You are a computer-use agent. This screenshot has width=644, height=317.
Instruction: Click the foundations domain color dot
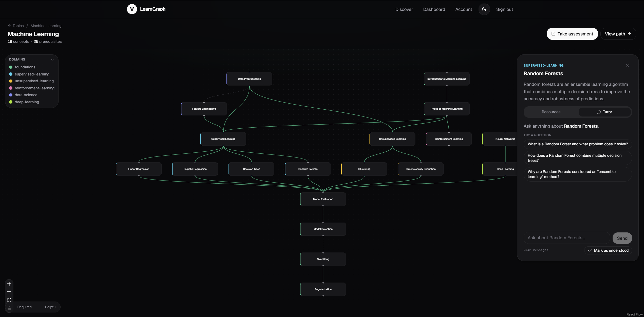11,67
